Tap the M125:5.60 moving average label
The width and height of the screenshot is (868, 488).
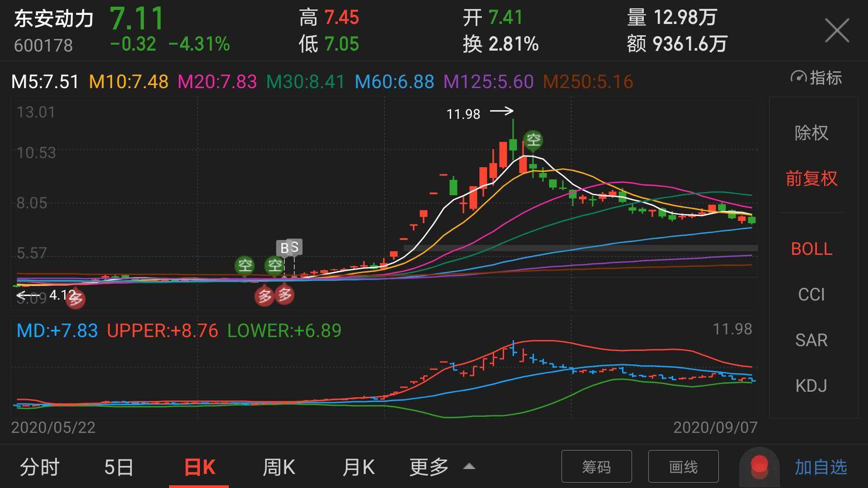pos(488,82)
